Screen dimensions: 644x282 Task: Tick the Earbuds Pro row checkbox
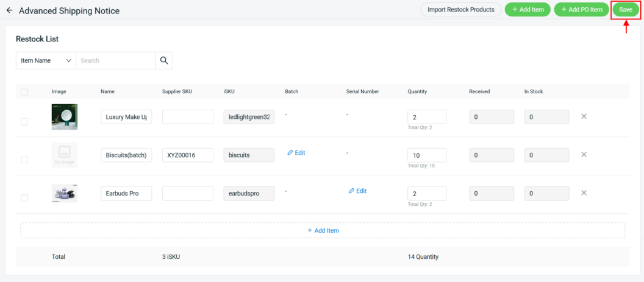pyautogui.click(x=24, y=198)
